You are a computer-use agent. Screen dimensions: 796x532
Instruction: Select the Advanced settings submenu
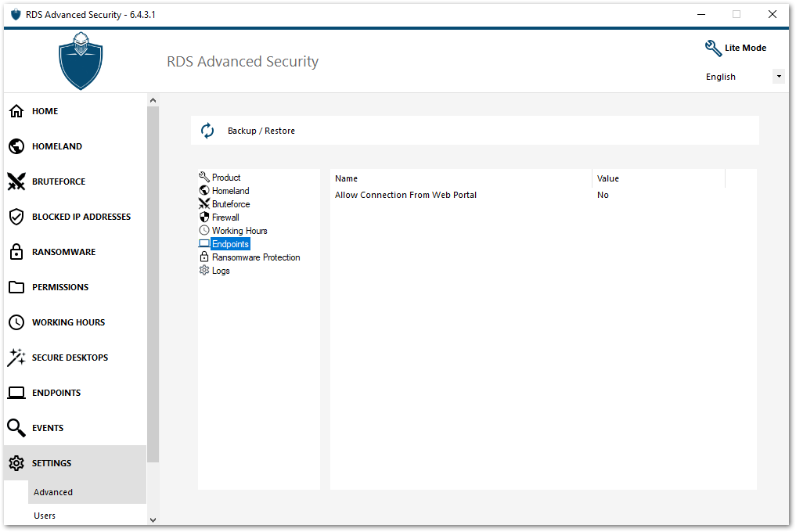[x=87, y=492]
